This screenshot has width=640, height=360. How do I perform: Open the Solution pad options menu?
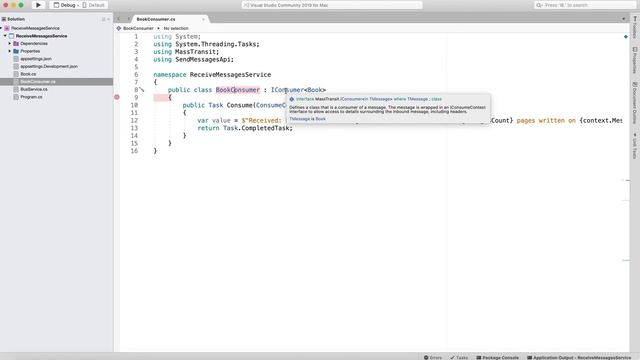point(105,19)
